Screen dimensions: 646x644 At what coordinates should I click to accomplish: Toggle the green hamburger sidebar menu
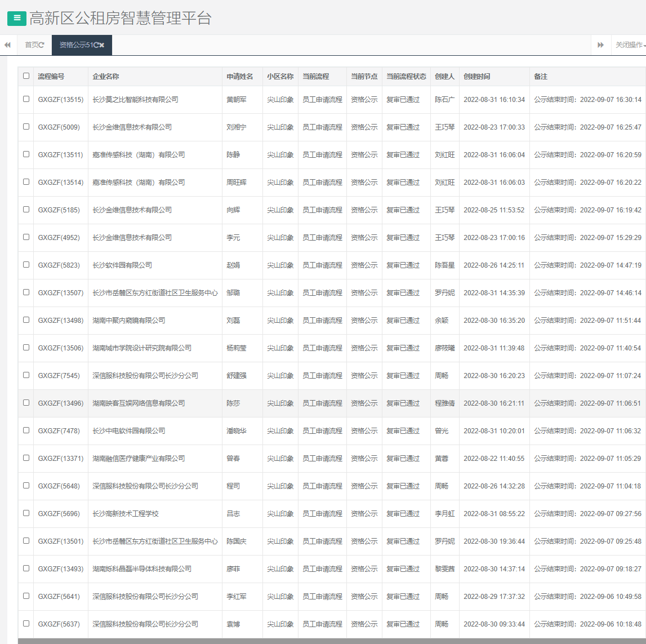(17, 18)
